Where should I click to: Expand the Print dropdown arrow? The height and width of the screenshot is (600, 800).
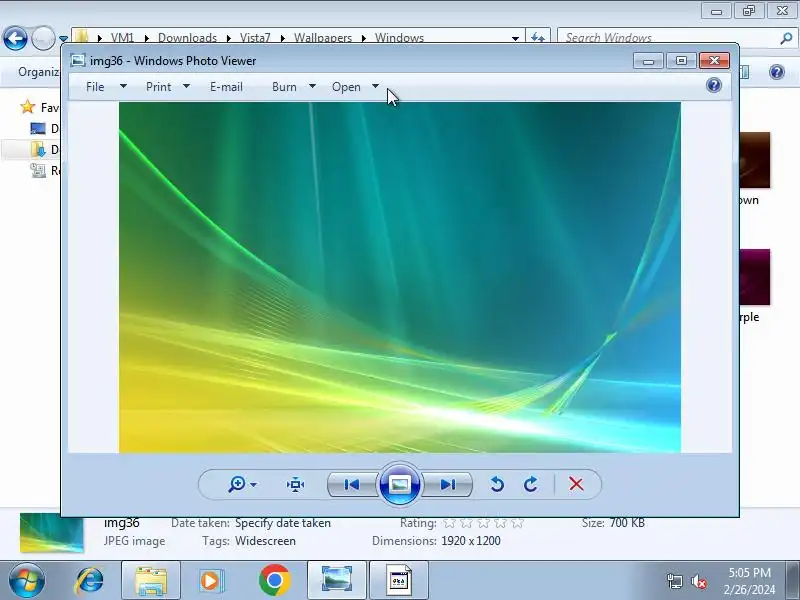[x=186, y=86]
